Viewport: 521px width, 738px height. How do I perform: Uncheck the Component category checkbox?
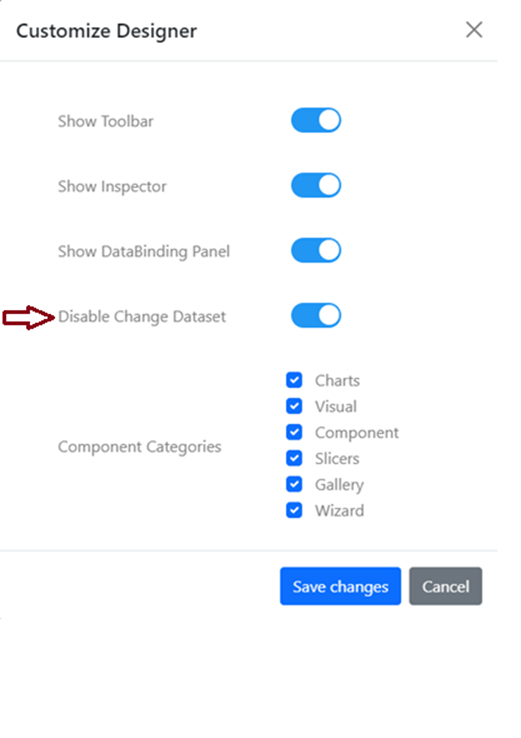pyautogui.click(x=294, y=432)
